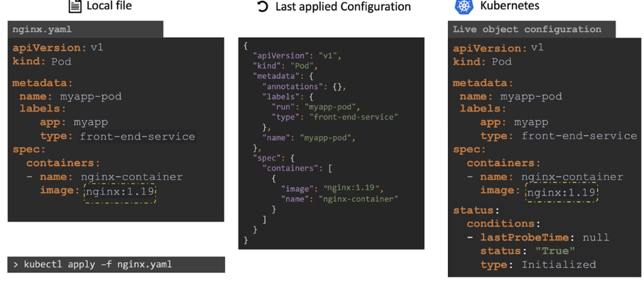Click 'name: myapp-pod' in Live object configuration
The width and height of the screenshot is (644, 283).
point(511,97)
